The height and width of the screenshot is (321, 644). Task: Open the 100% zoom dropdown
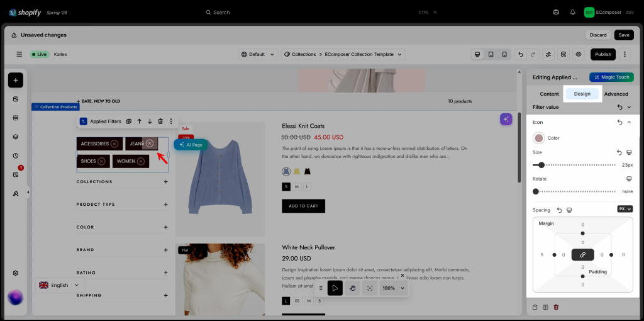pyautogui.click(x=394, y=288)
